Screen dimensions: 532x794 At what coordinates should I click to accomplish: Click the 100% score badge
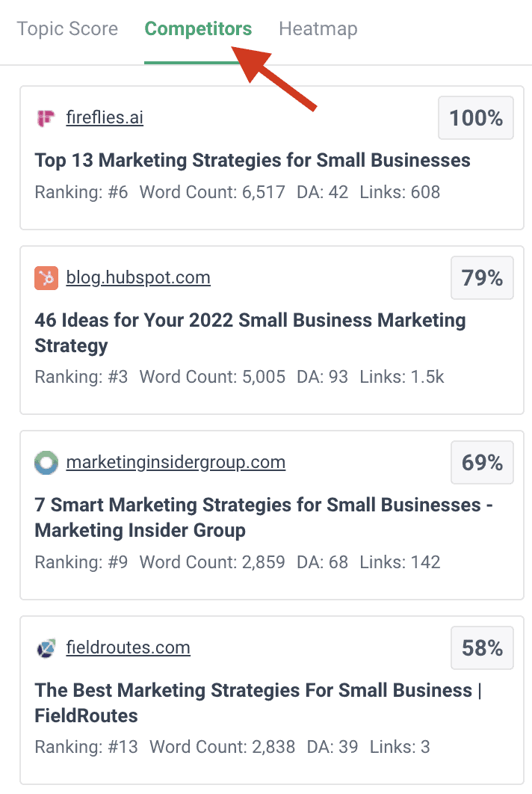click(476, 118)
